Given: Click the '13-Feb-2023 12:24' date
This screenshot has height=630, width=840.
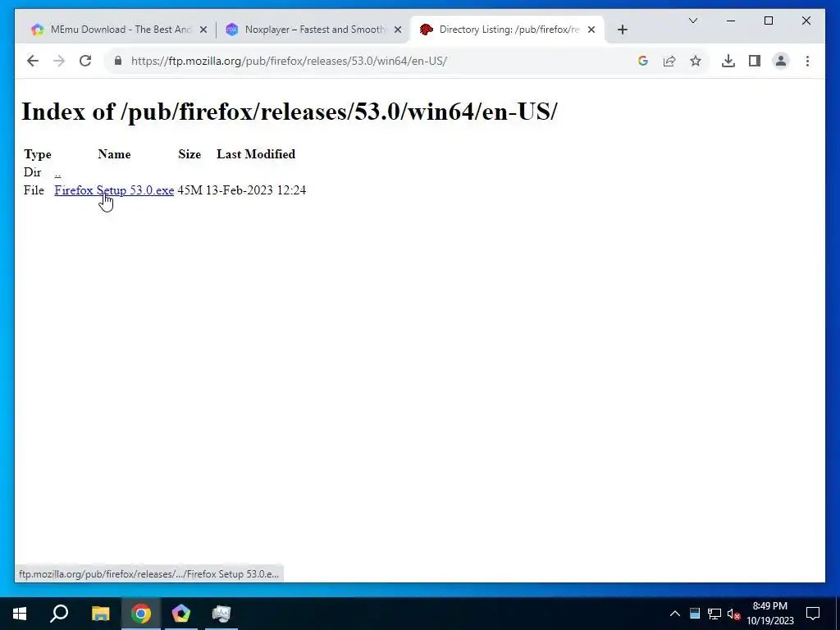Looking at the screenshot, I should point(256,190).
